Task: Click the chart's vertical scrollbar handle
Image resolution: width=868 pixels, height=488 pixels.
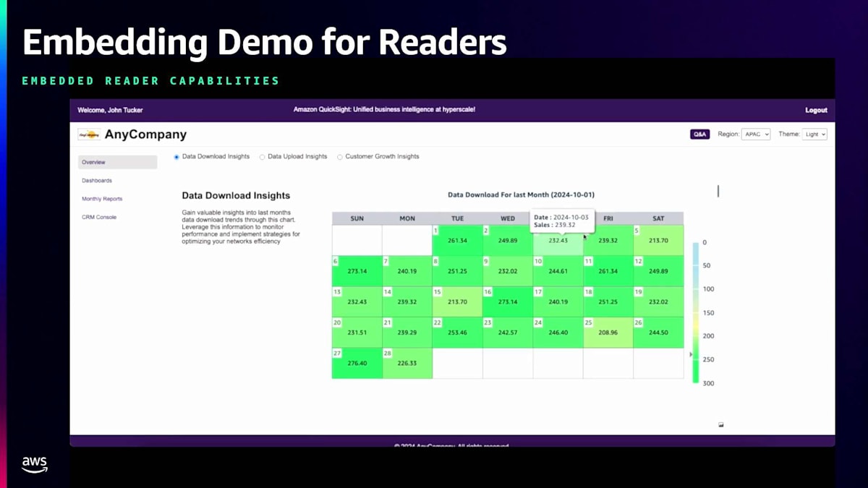Action: [718, 191]
